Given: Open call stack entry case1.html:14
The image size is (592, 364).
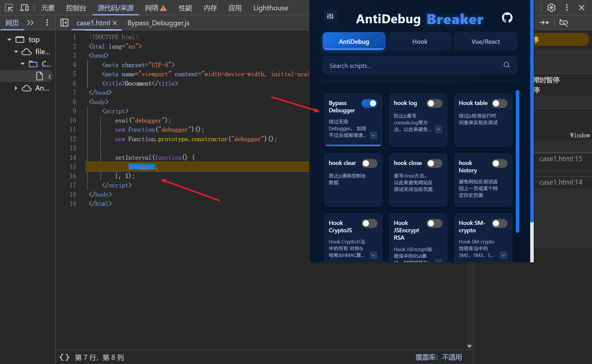Looking at the screenshot, I should (561, 182).
